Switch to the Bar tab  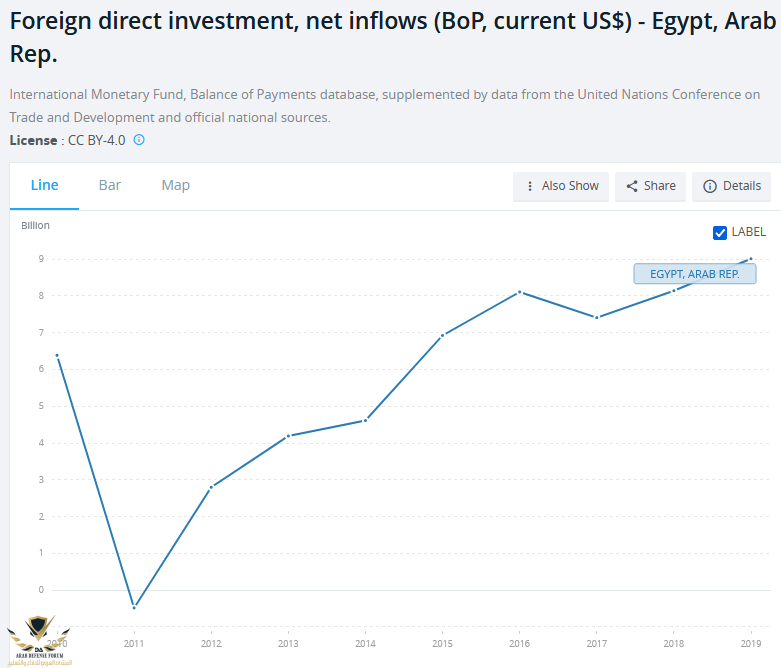(x=110, y=185)
